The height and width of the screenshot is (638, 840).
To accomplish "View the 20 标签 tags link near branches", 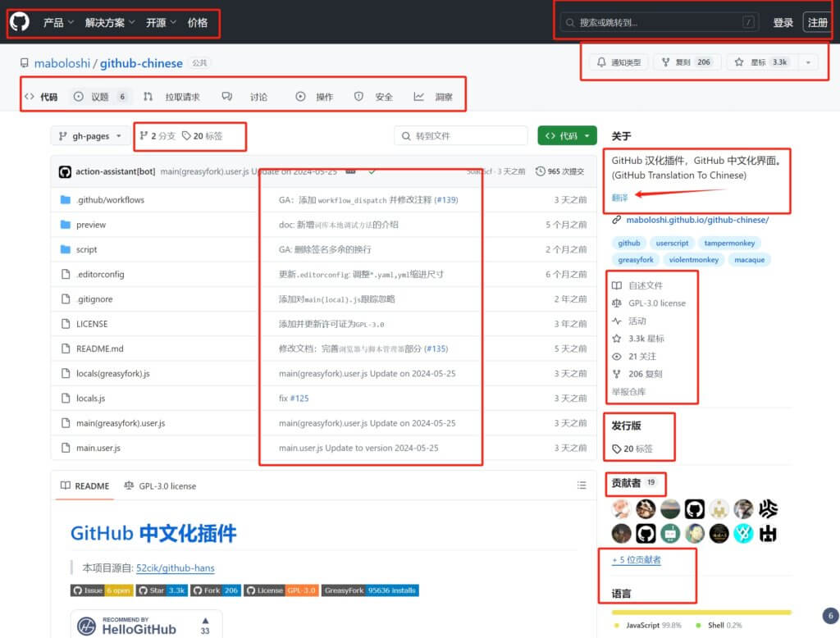I will [x=202, y=135].
